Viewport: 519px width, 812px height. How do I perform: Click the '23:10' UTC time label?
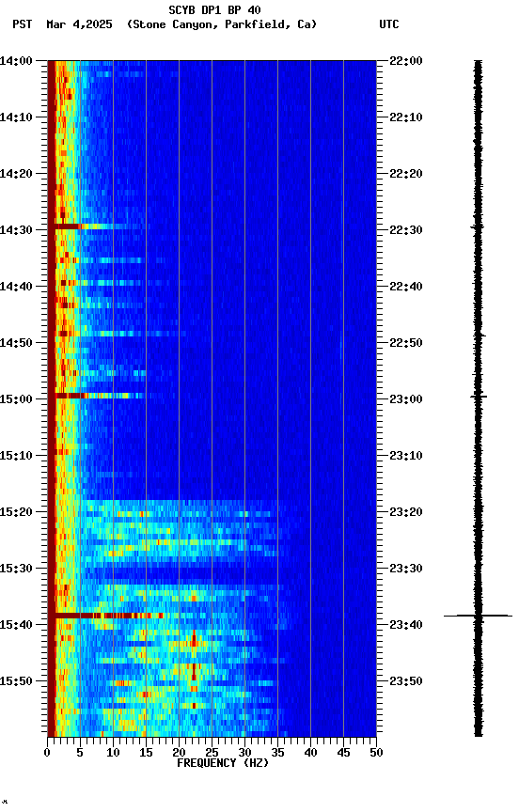coord(406,456)
